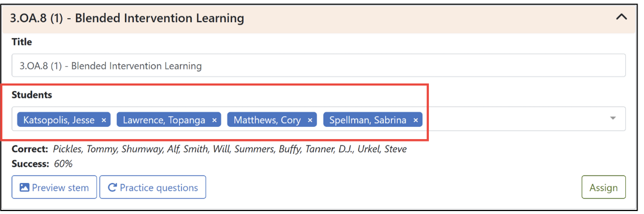
Task: Select the Practice questions button
Action: click(153, 187)
